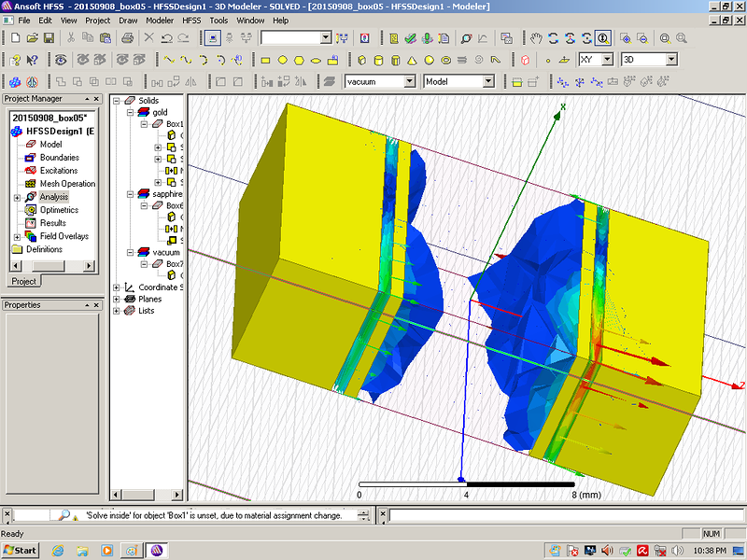Click the Draw rectangle tool
This screenshot has height=560, width=747.
tap(265, 60)
